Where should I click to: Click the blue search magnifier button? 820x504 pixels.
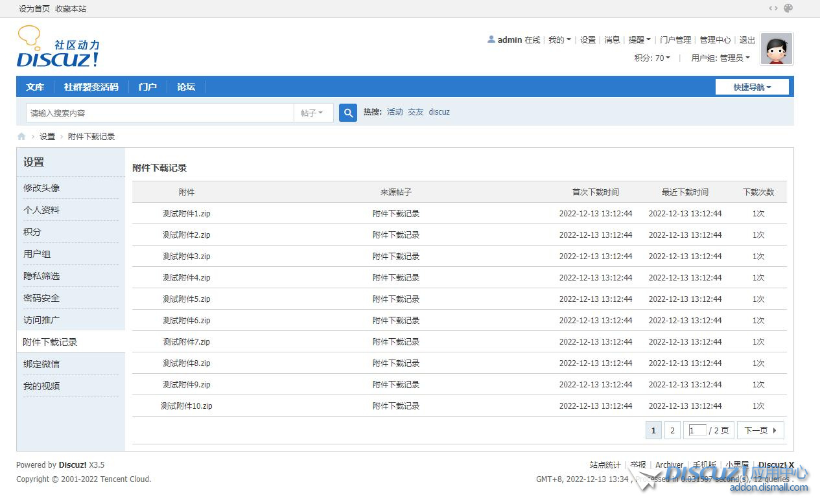coord(348,113)
